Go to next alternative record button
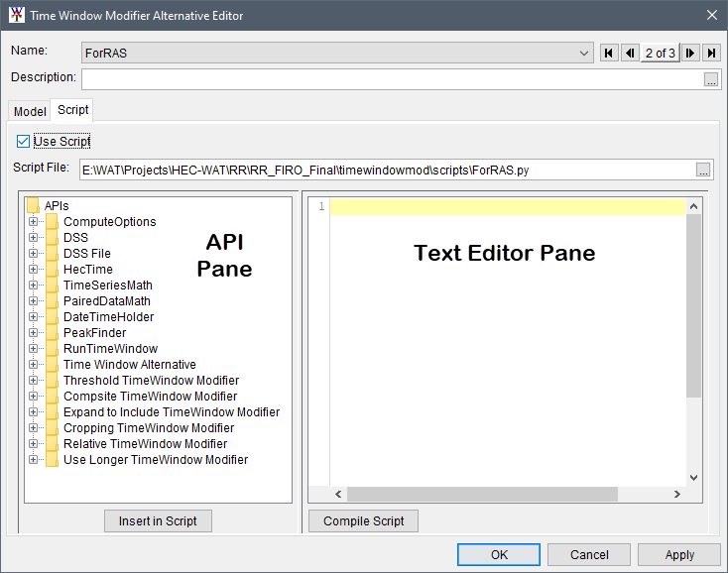Screen dimensions: 728x573 pos(690,53)
